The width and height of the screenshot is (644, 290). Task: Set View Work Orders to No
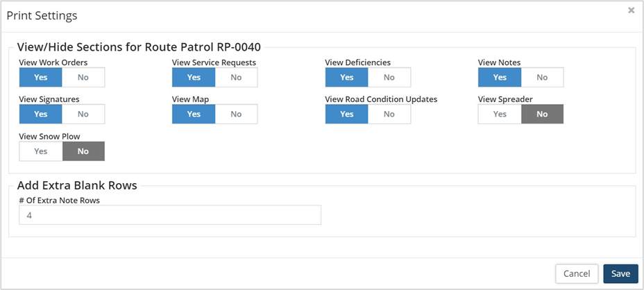click(x=83, y=77)
